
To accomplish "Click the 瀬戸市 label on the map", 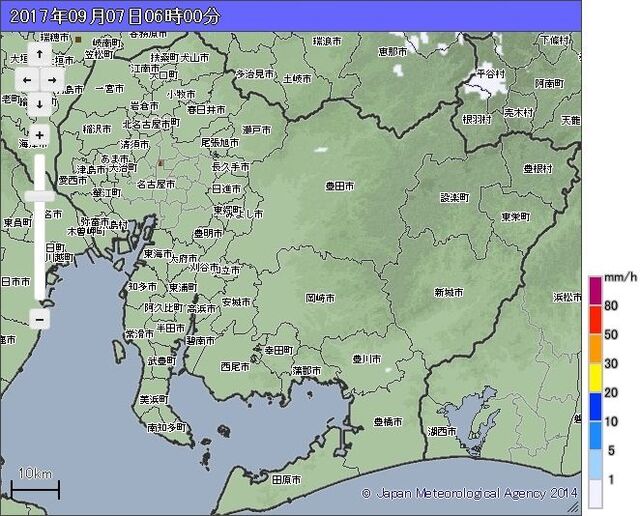I will [256, 130].
